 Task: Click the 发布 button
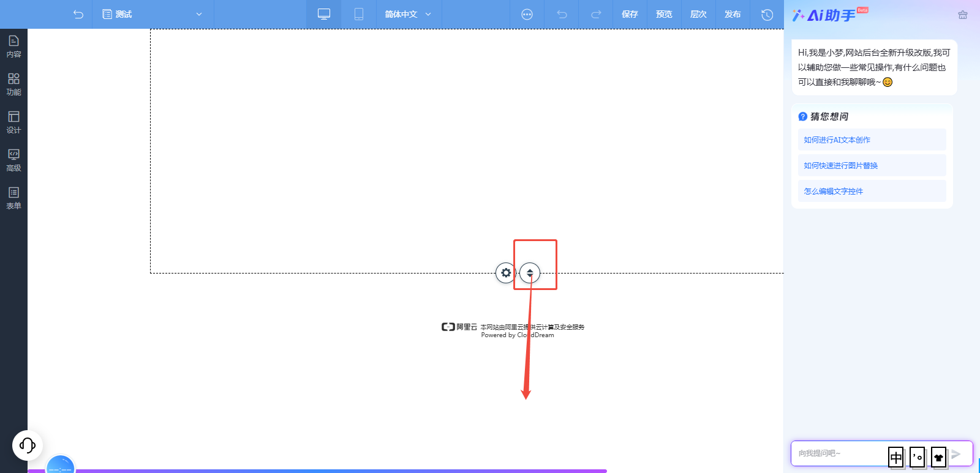tap(733, 14)
